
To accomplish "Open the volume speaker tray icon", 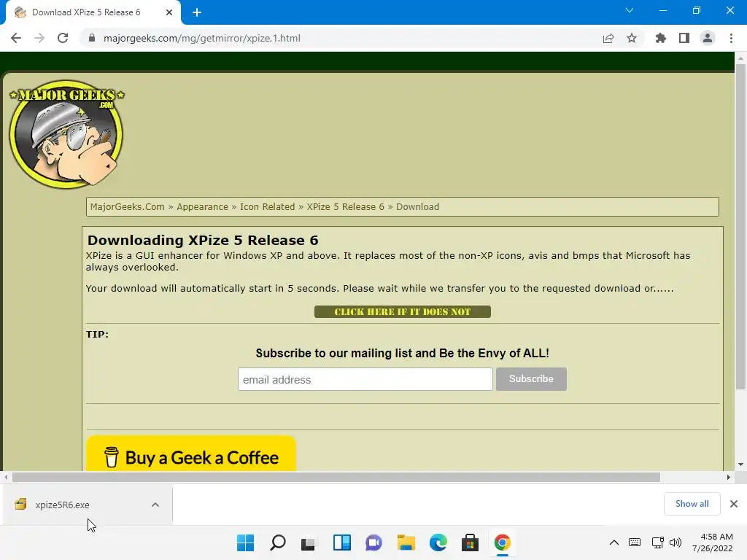I will tap(676, 542).
